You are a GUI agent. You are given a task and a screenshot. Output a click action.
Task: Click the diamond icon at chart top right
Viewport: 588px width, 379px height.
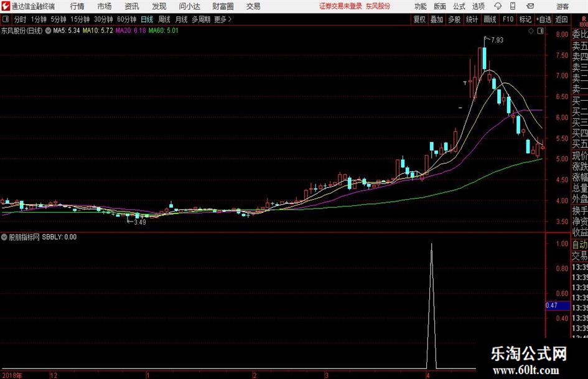click(531, 31)
